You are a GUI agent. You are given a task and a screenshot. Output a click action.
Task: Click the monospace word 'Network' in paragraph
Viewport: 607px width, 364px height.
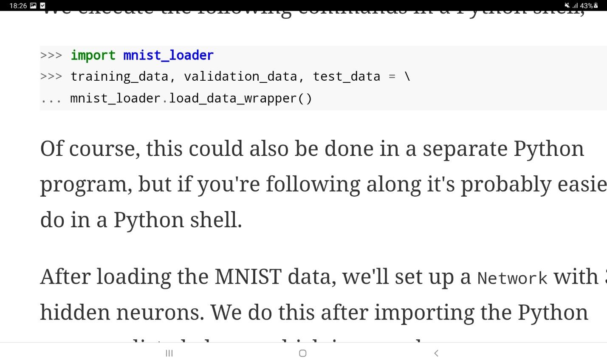512,278
